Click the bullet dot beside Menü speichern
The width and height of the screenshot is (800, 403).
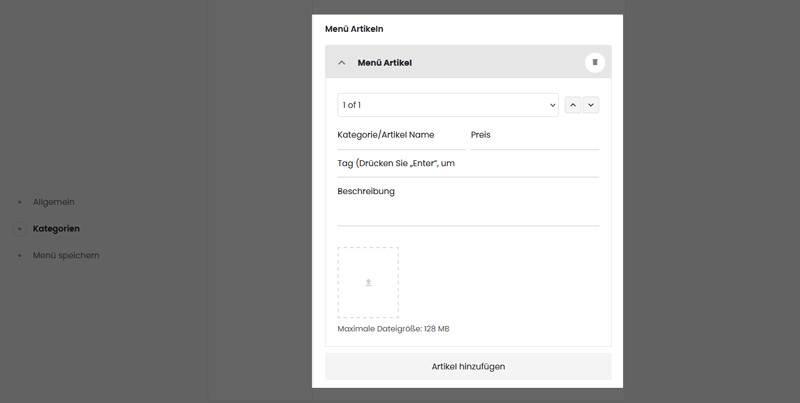pos(19,256)
